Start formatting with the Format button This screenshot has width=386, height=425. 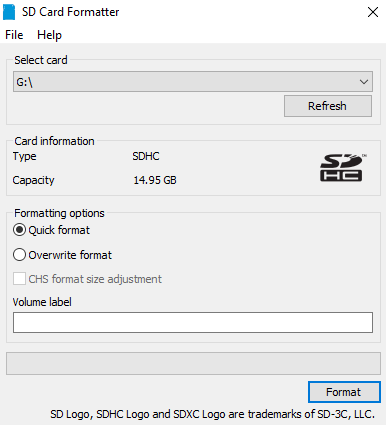(x=344, y=392)
